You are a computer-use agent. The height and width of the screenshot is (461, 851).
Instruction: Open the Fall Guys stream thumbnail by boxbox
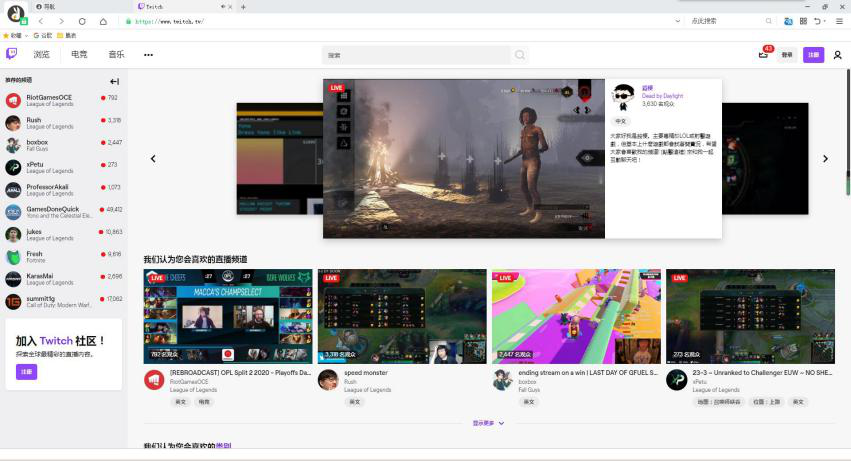(576, 317)
